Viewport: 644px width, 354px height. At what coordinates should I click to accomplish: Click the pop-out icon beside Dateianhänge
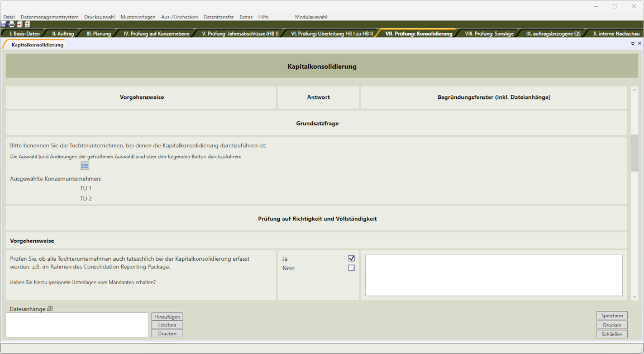[50, 309]
